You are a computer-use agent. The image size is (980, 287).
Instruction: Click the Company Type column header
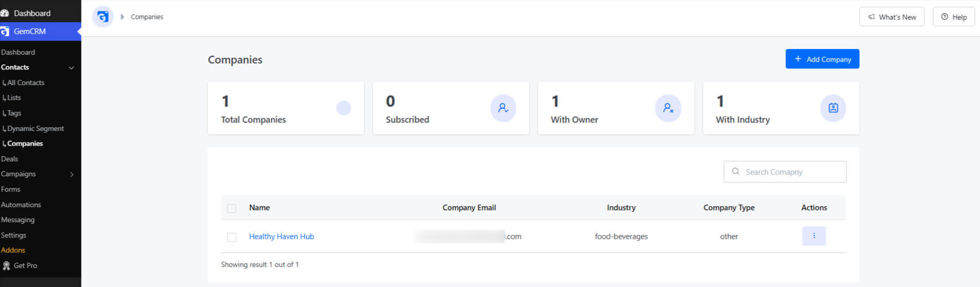point(729,208)
